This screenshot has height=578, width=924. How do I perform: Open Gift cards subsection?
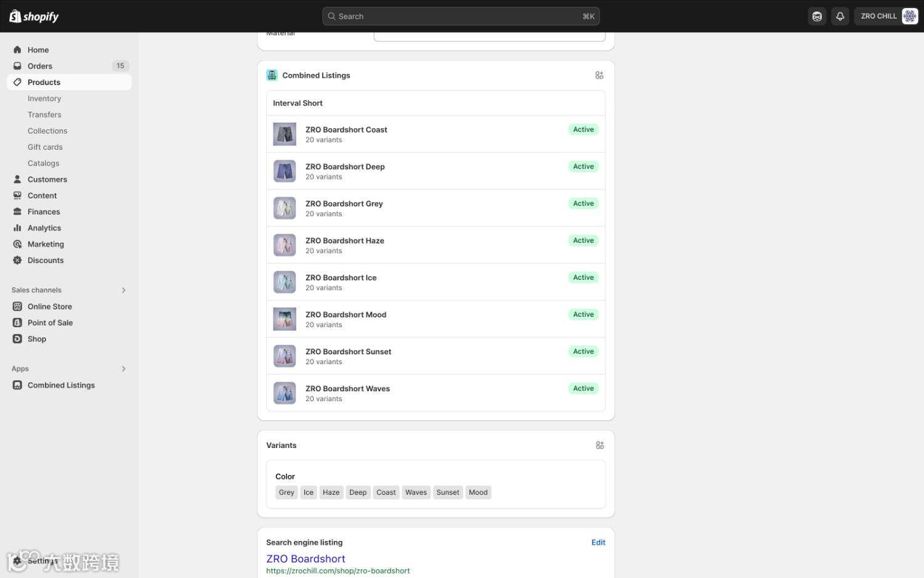coord(45,147)
